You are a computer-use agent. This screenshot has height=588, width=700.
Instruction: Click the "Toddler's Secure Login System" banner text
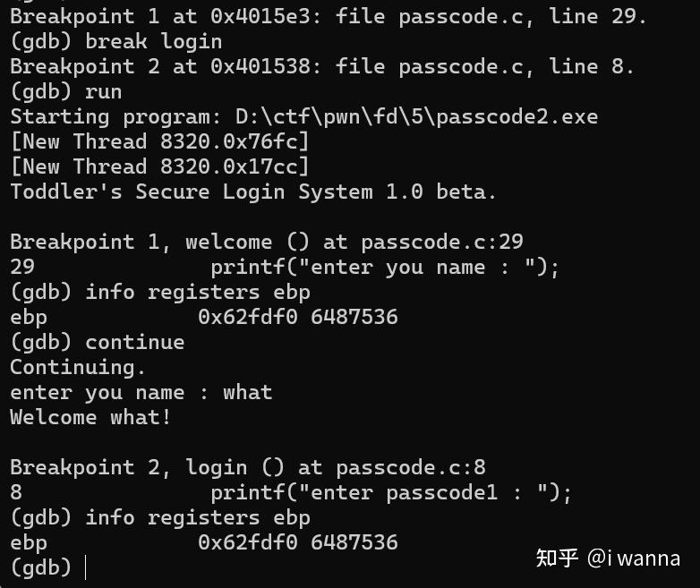tap(252, 192)
